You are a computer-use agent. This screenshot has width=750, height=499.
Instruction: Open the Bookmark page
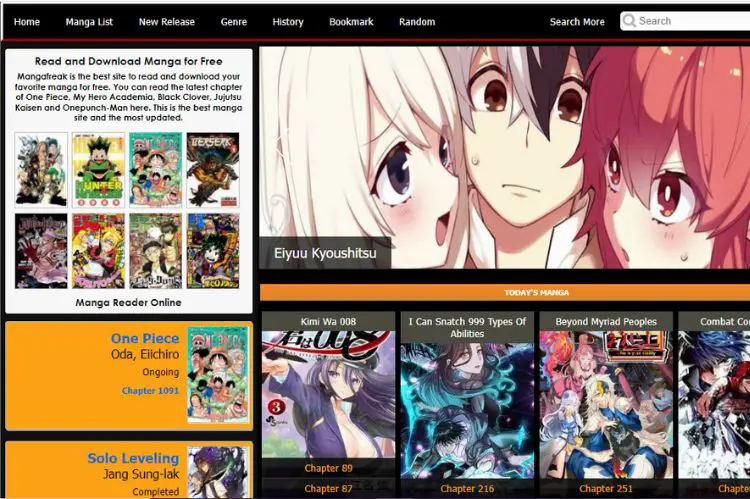[351, 22]
